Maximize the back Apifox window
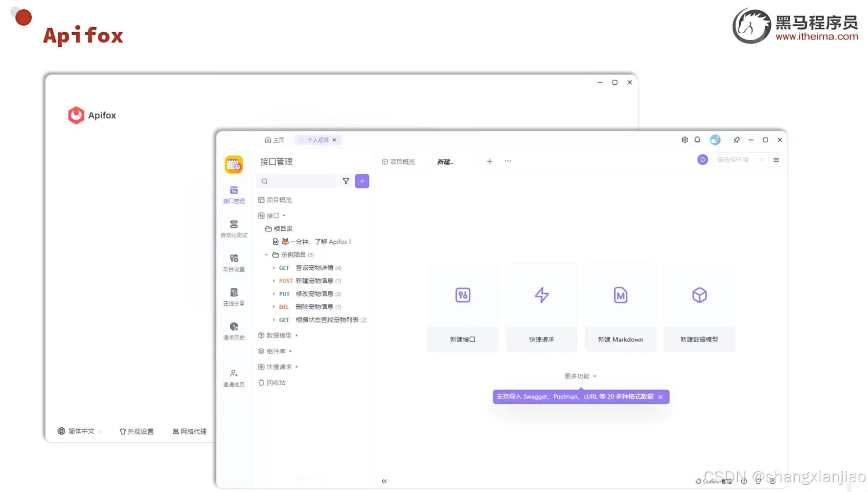The height and width of the screenshot is (492, 868). (x=615, y=83)
